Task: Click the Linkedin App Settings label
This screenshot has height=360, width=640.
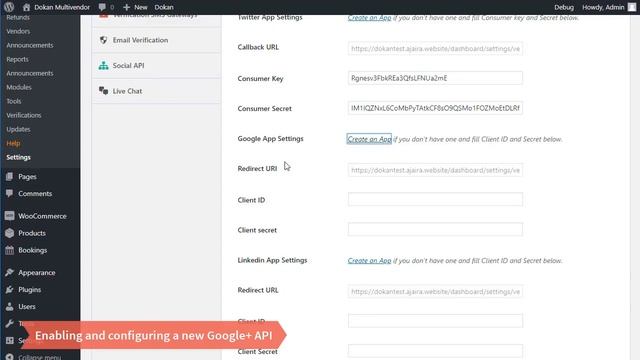Action: pyautogui.click(x=272, y=260)
